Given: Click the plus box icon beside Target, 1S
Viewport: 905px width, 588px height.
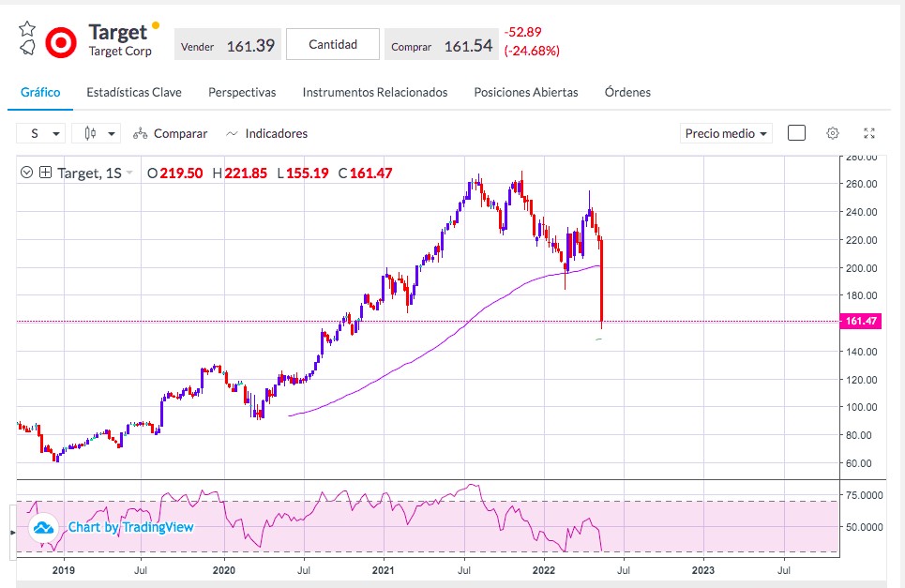Looking at the screenshot, I should (46, 173).
